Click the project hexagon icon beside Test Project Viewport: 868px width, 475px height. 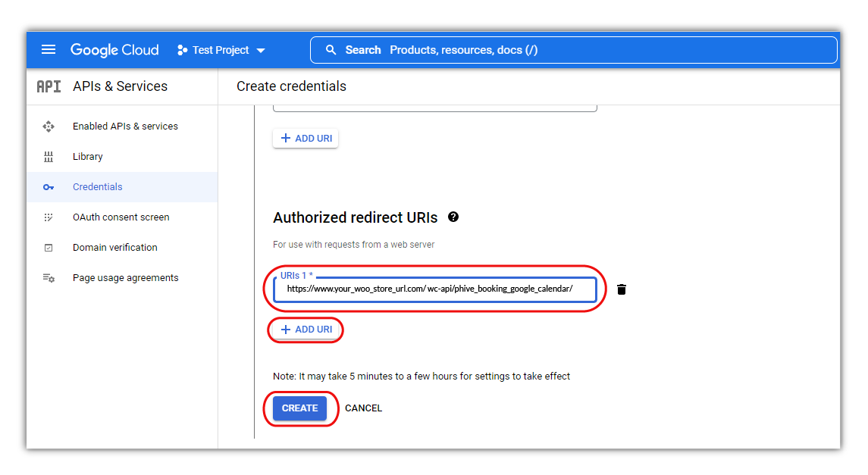click(182, 50)
